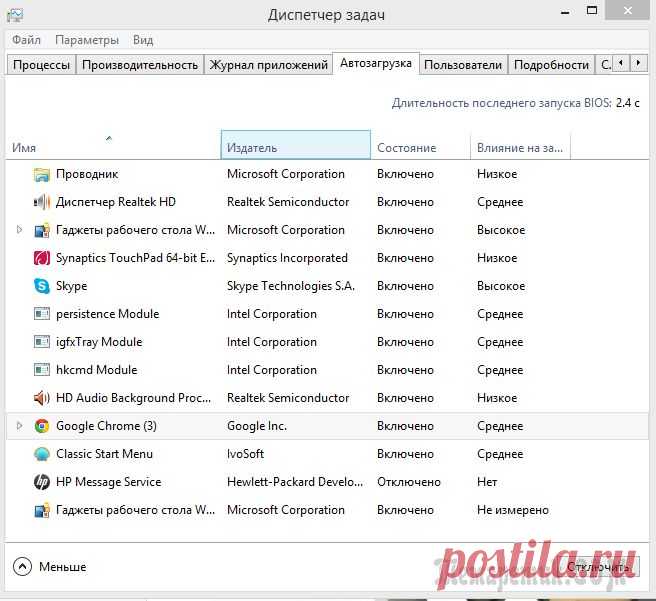Viewport: 656px width, 601px height.
Task: Switch to the Подробности tab
Action: [x=551, y=65]
